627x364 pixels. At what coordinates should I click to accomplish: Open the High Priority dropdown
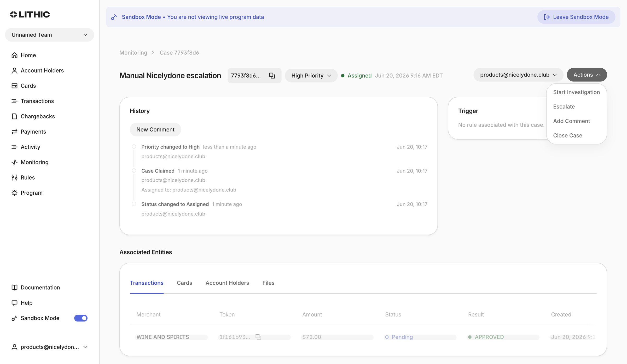click(311, 75)
